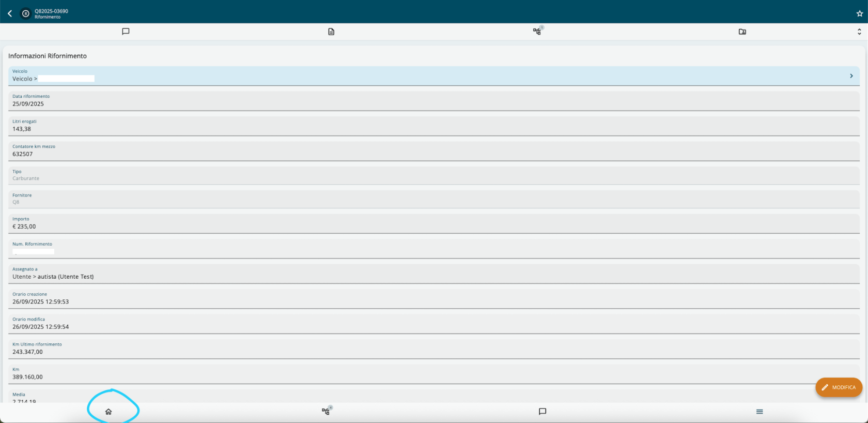Go back using the top-left arrow
Viewport: 868px width, 423px height.
point(9,13)
